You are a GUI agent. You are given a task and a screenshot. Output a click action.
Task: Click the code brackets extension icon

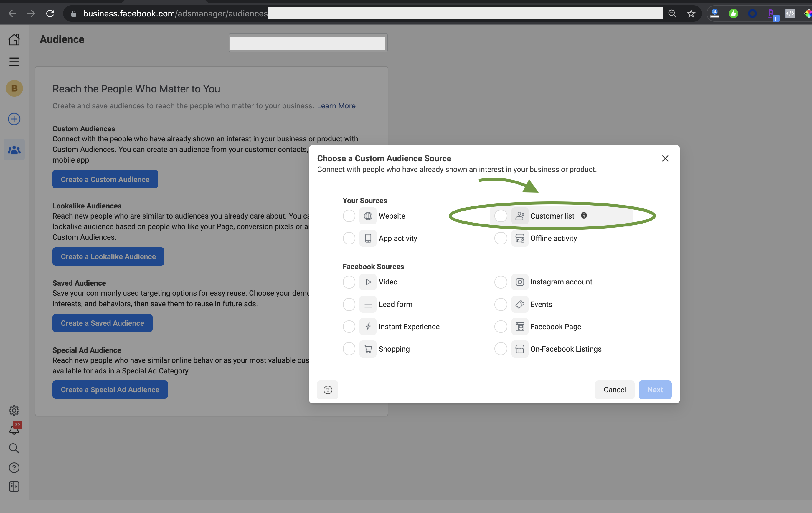790,14
